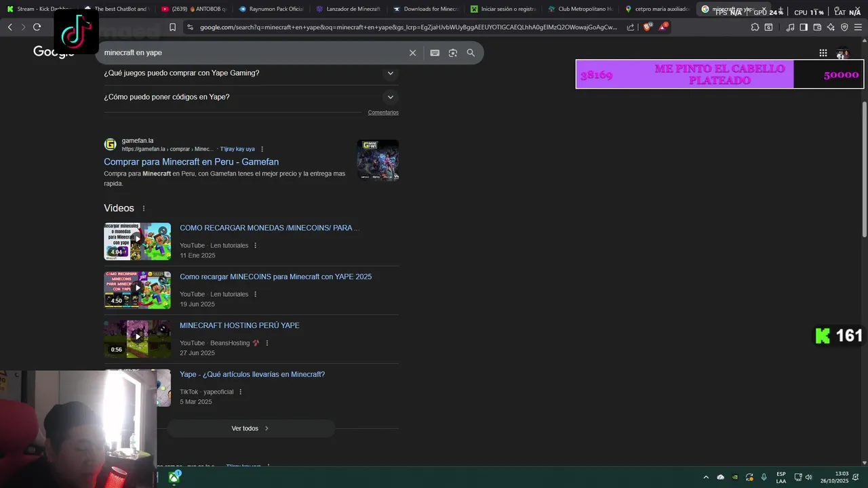This screenshot has width=868, height=488.
Task: Open Xbox Game Bar taskbar icon
Action: tap(174, 477)
